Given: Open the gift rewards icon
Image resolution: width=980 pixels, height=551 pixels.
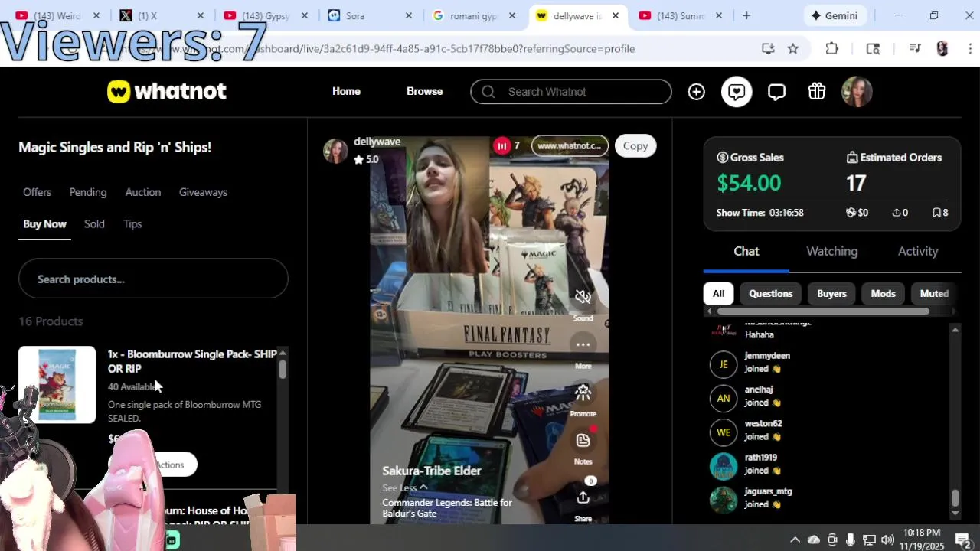Looking at the screenshot, I should [817, 92].
